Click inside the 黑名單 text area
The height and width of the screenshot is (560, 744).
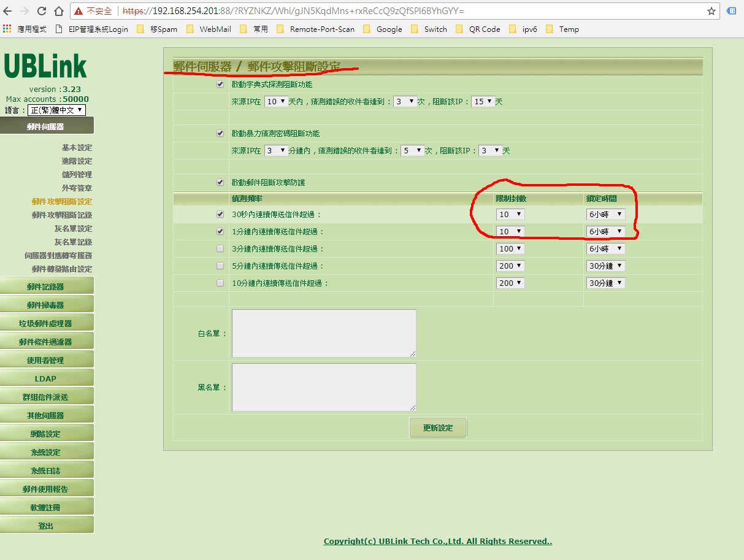point(324,387)
